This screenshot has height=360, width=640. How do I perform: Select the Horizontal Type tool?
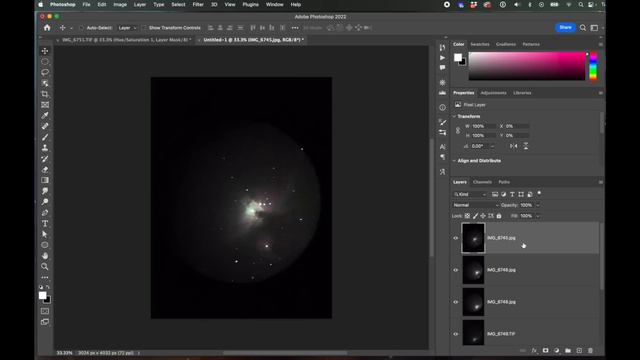(x=45, y=224)
